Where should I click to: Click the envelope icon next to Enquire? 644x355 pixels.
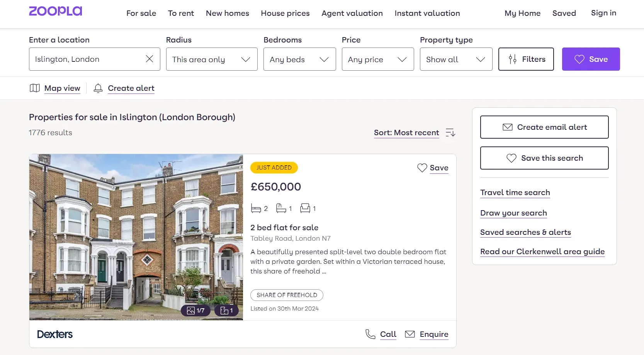(410, 335)
